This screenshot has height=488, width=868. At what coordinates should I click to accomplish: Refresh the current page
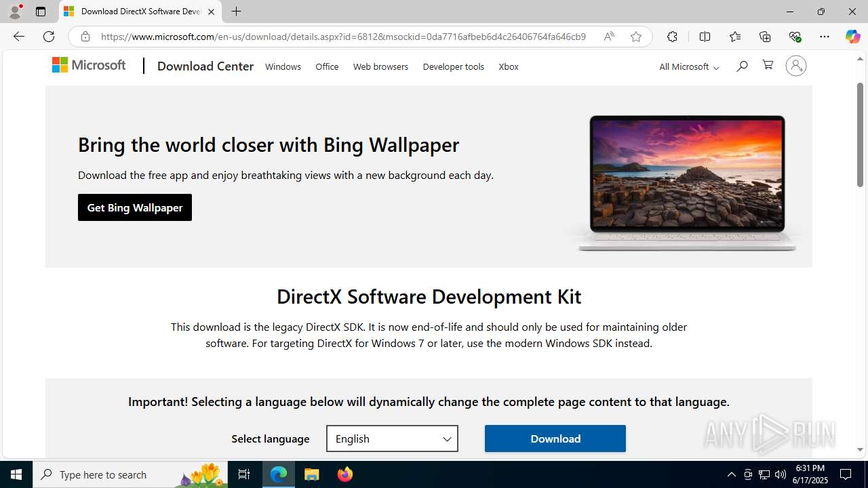tap(49, 37)
